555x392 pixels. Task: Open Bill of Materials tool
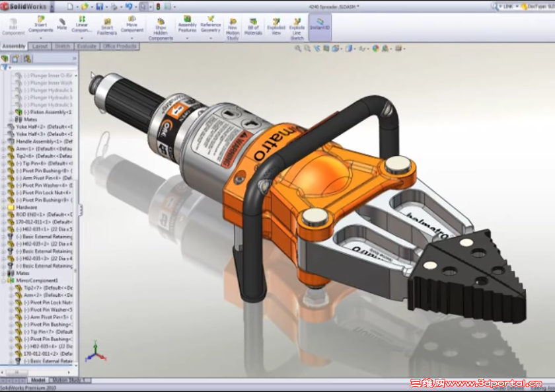pyautogui.click(x=253, y=26)
